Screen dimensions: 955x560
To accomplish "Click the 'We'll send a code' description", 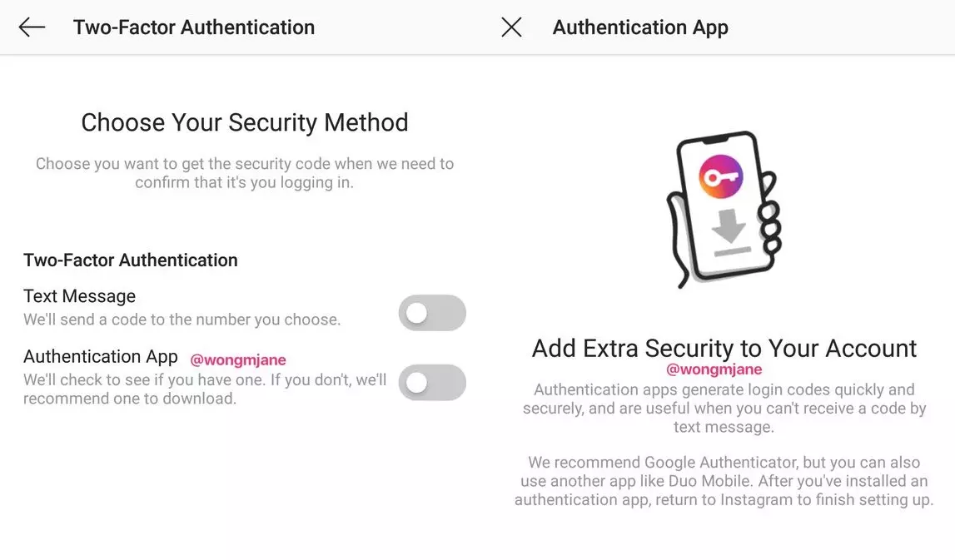I will coord(182,320).
